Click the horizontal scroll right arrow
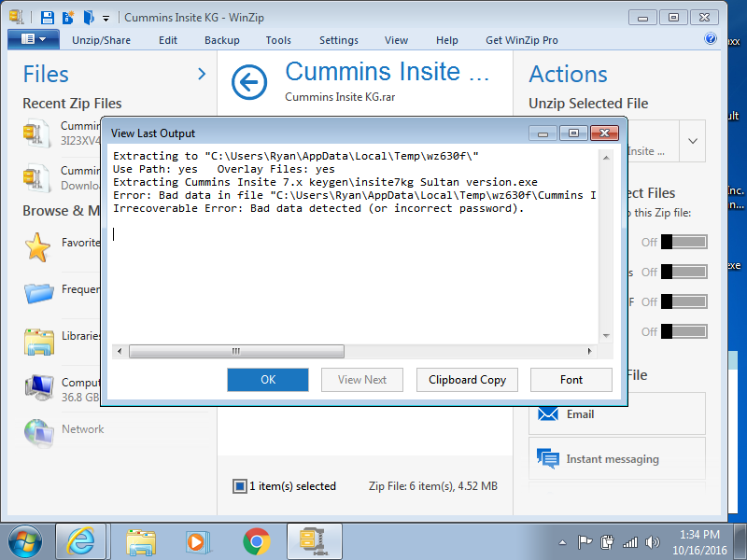This screenshot has height=560, width=747. (x=590, y=352)
